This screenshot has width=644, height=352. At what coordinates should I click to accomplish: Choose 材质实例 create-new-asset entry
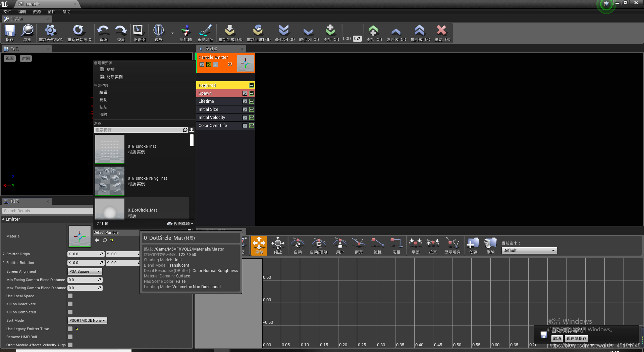pos(114,77)
